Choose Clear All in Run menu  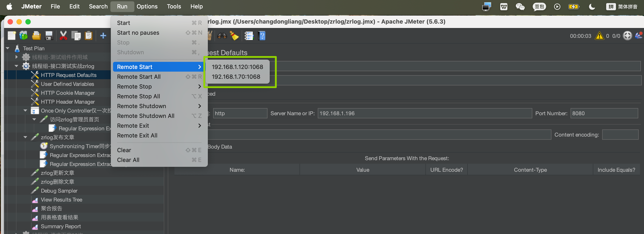click(x=159, y=160)
